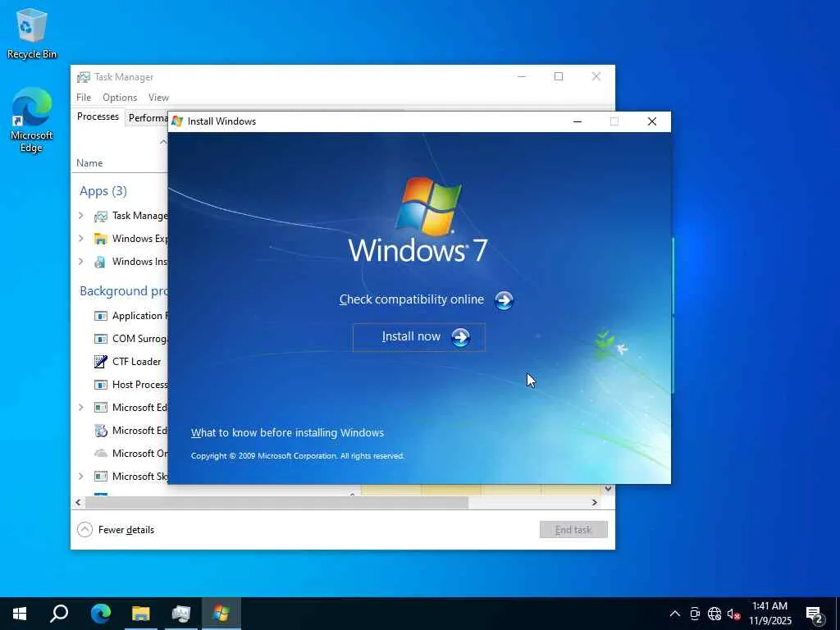Image resolution: width=840 pixels, height=630 pixels.
Task: Expand the first Microsoft Edge background process
Action: 81,408
